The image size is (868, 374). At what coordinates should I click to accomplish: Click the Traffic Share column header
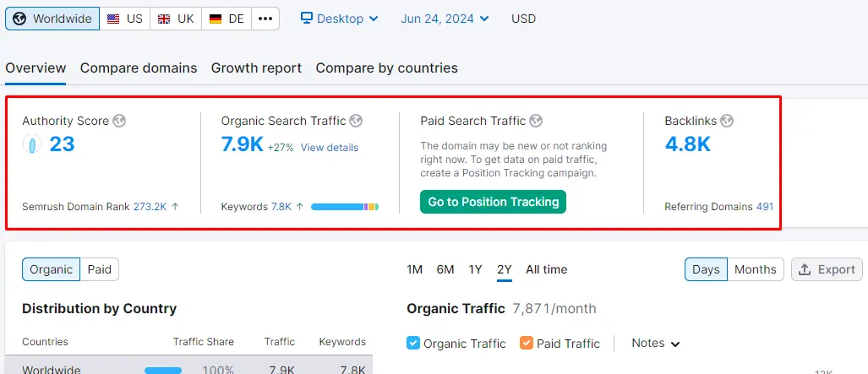[x=203, y=342]
